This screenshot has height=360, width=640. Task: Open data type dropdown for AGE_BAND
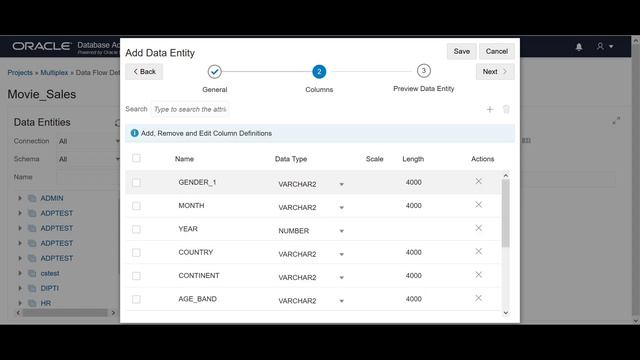(x=342, y=301)
